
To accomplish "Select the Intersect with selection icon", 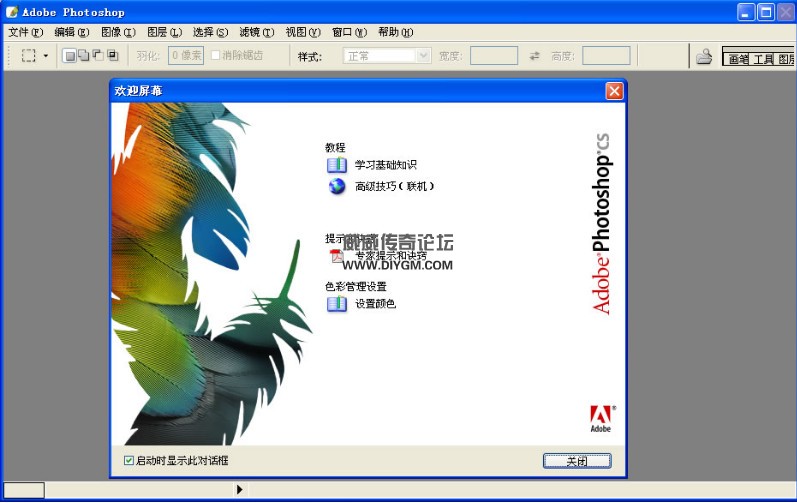I will pyautogui.click(x=113, y=55).
